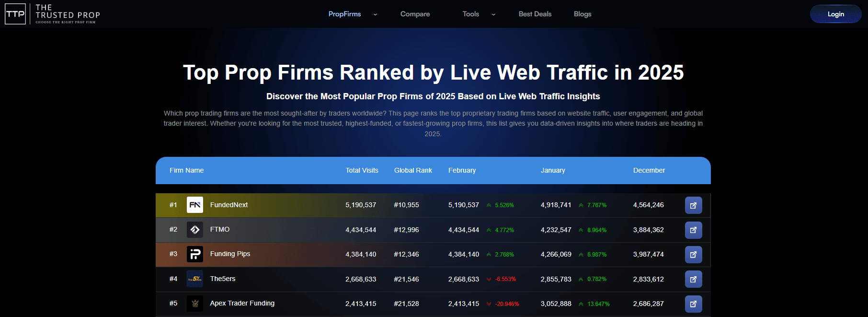Click Funding Pips February change 2.768%
868x317 pixels.
pos(504,255)
